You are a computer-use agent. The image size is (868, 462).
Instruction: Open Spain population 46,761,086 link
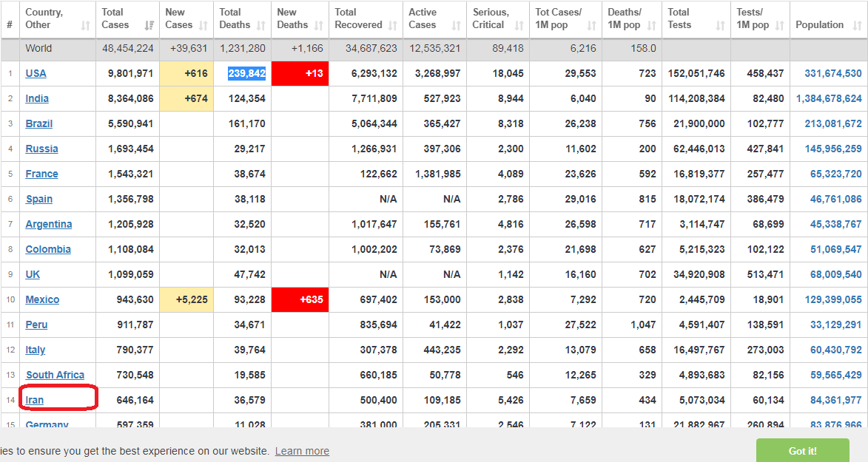pos(836,199)
